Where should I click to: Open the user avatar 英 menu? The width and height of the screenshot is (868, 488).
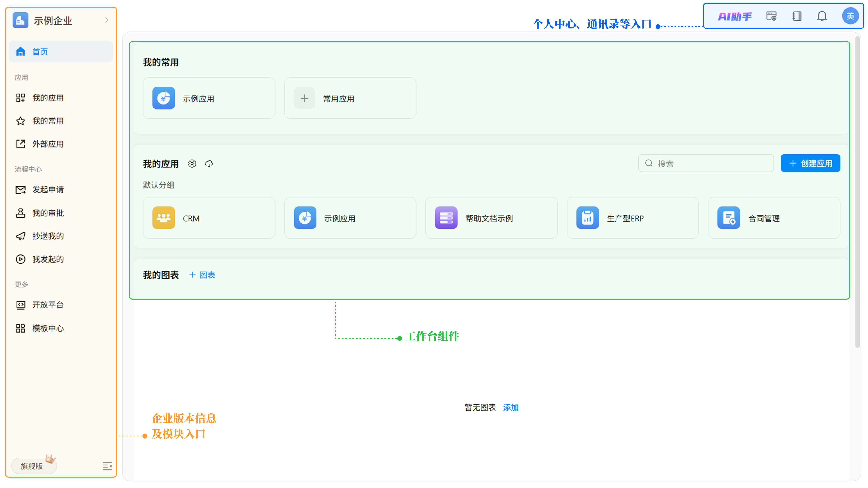[850, 16]
